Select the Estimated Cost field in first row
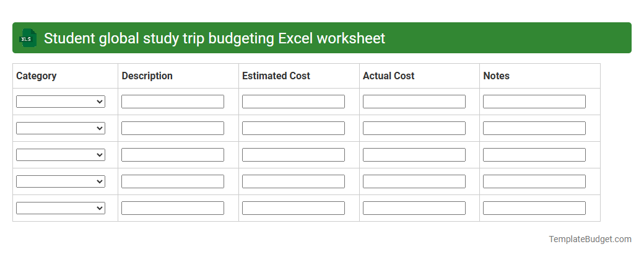Screen dimensions: 644x257 [294, 102]
